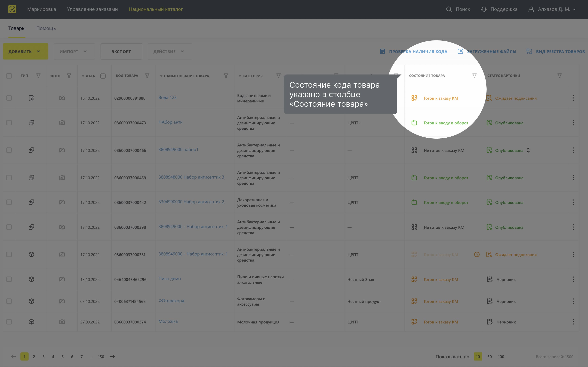
Task: Filter the Код товара column
Action: pyautogui.click(x=147, y=76)
